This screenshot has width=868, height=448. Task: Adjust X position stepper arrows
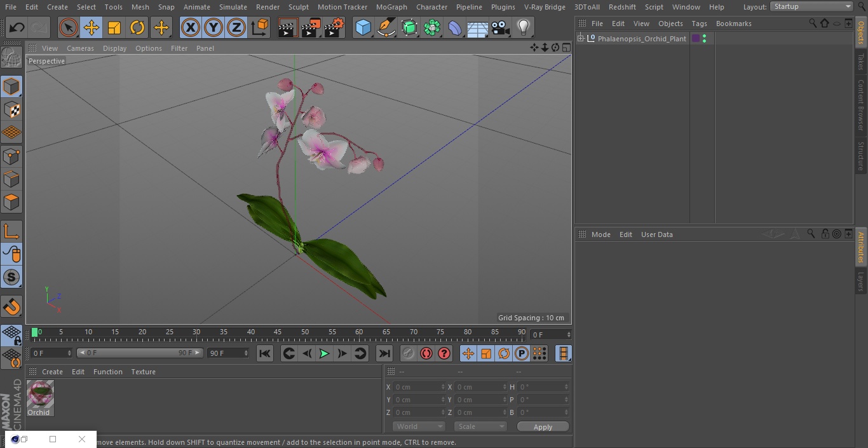pos(443,387)
